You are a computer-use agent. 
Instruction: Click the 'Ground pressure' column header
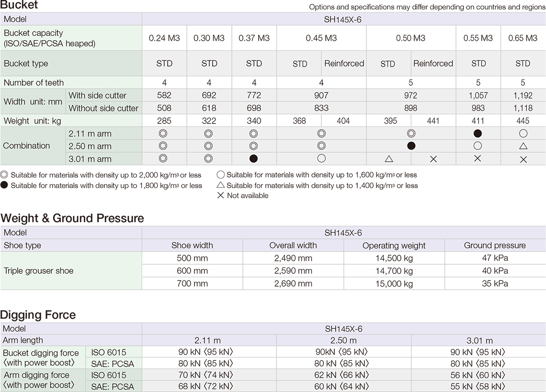tap(495, 246)
